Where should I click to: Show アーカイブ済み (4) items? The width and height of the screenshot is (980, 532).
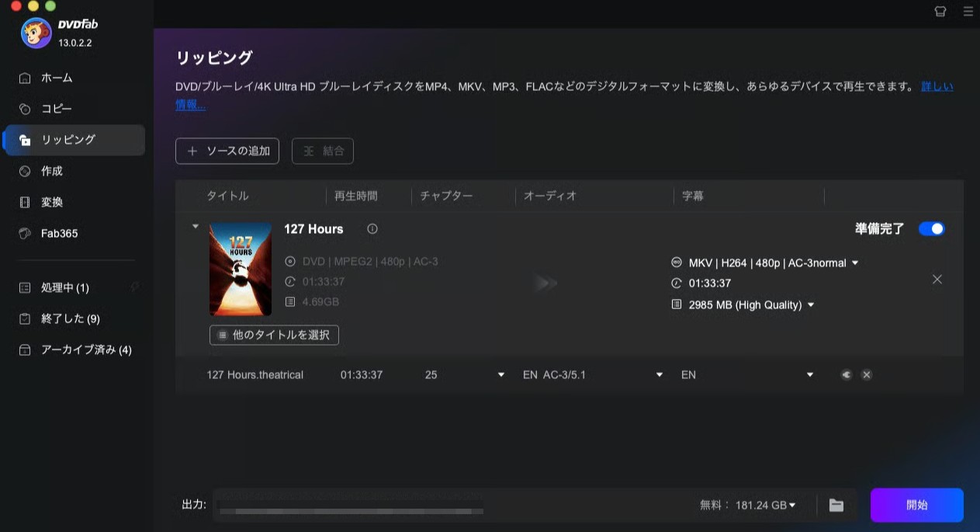point(74,349)
